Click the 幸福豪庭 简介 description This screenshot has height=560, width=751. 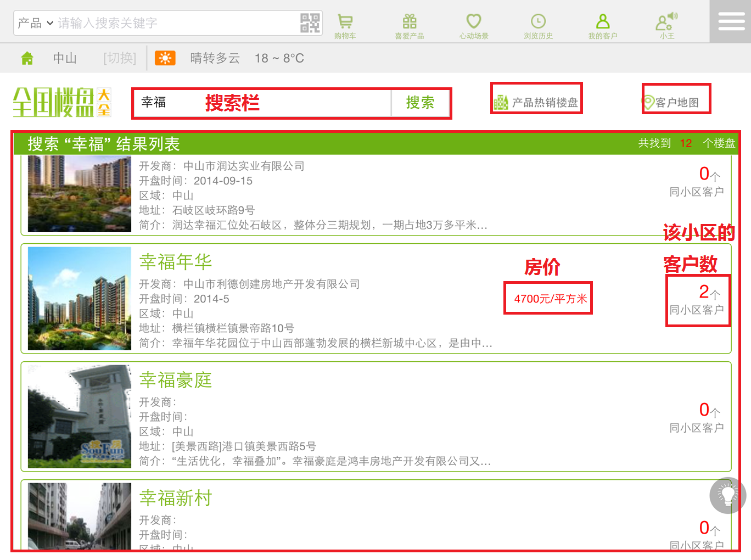(x=315, y=461)
